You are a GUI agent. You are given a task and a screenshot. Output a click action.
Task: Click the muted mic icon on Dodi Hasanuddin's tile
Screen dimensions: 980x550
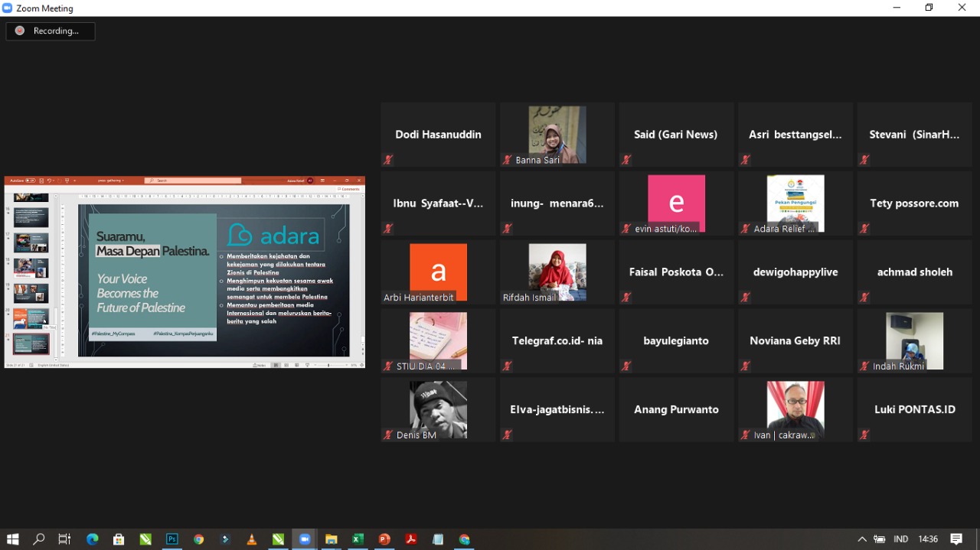(x=389, y=160)
